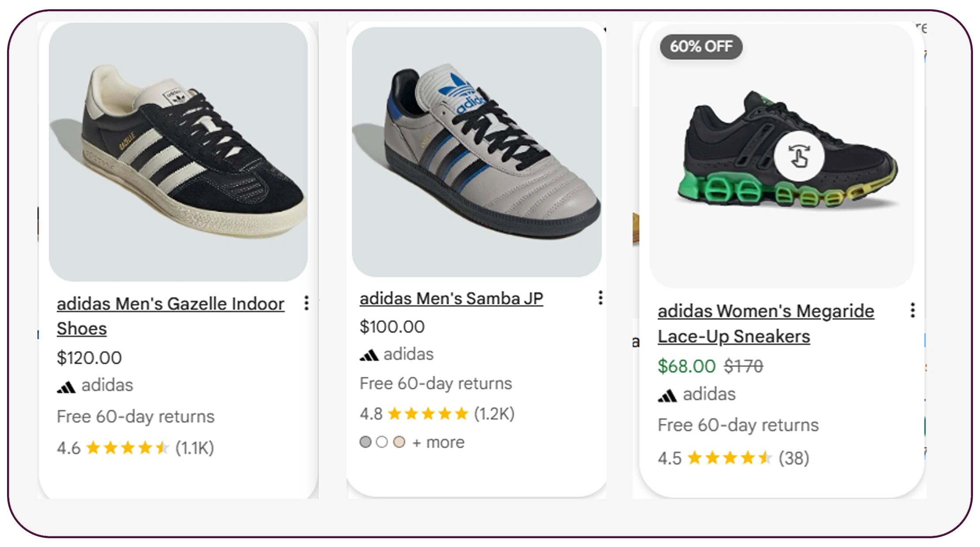Viewport: 980px width, 547px height.
Task: Click the 4.6 star rating for Gazelle
Action: tap(127, 448)
